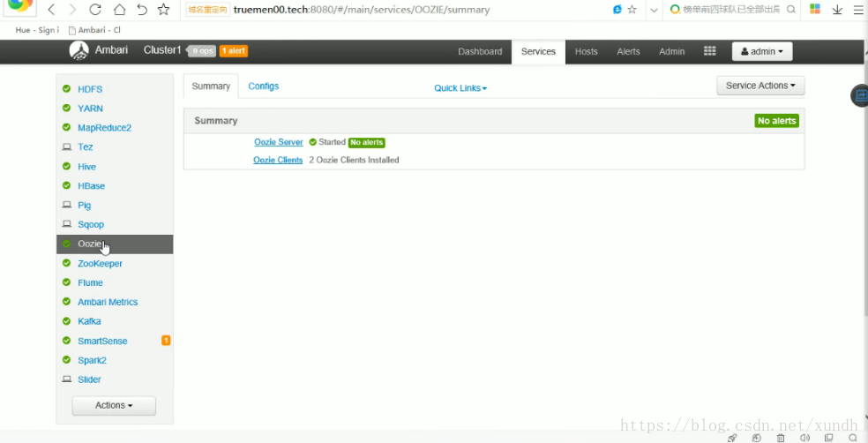Click the bookmark star beside the undo icon
The height and width of the screenshot is (443, 868).
click(x=163, y=10)
